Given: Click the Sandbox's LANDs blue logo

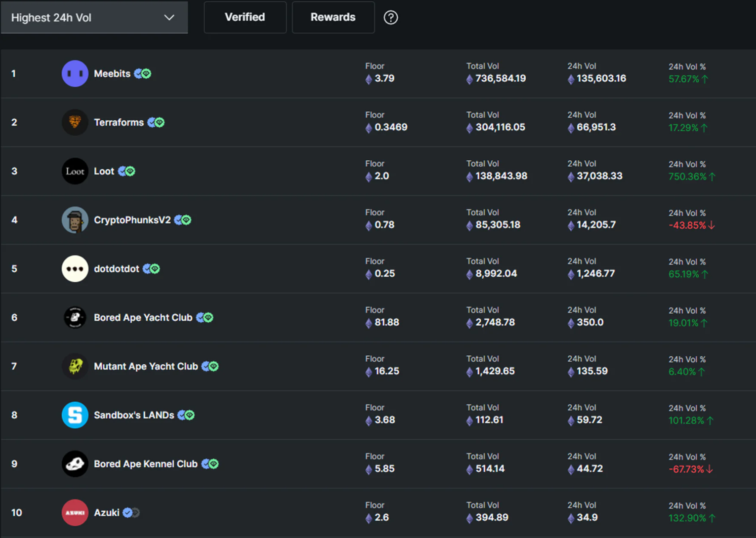Looking at the screenshot, I should [75, 415].
